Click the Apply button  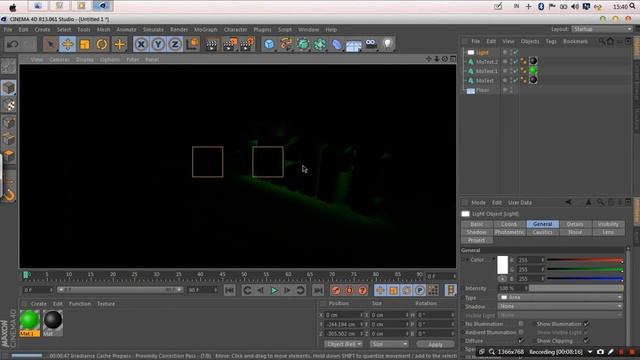pyautogui.click(x=435, y=344)
